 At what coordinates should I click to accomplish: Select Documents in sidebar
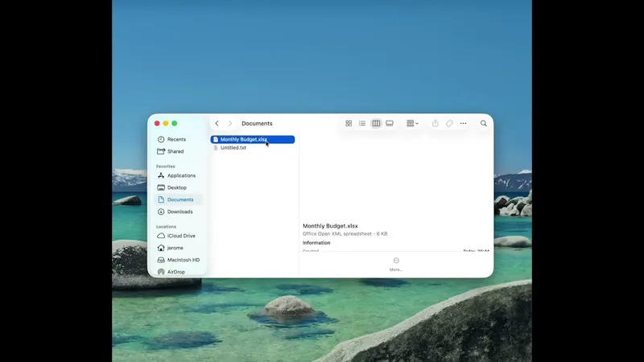[179, 200]
